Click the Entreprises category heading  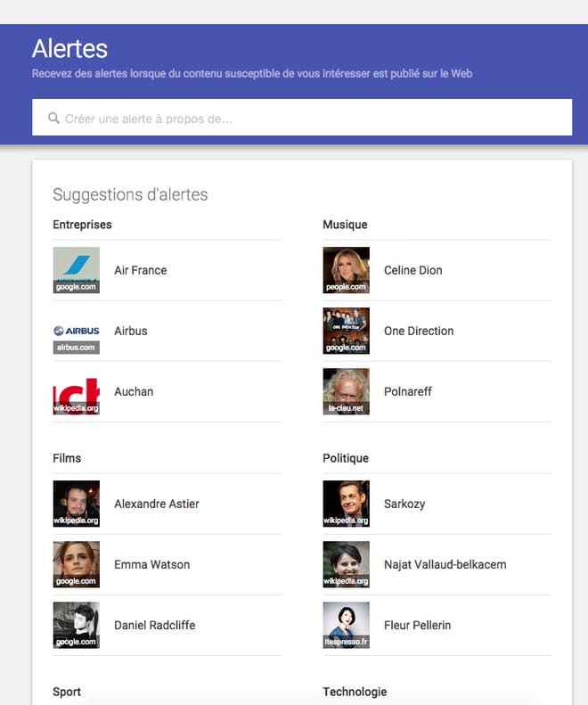coord(82,225)
